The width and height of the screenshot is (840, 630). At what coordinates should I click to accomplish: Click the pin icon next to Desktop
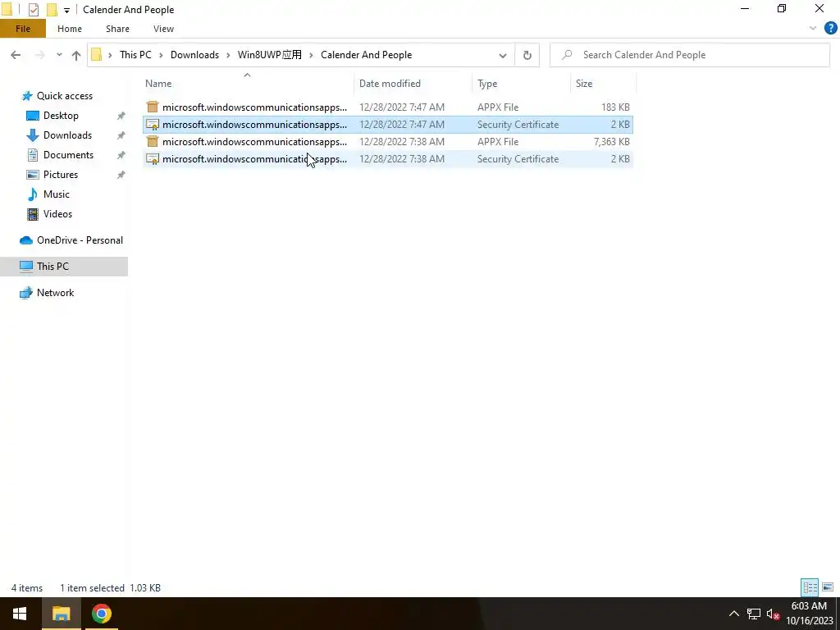pyautogui.click(x=121, y=116)
